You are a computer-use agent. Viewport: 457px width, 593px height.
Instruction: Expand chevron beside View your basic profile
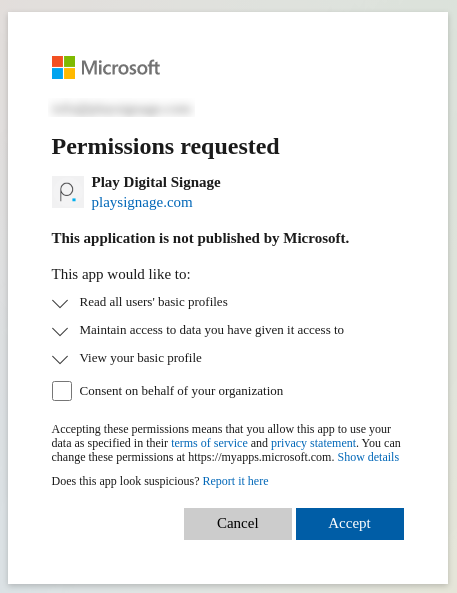pos(60,359)
